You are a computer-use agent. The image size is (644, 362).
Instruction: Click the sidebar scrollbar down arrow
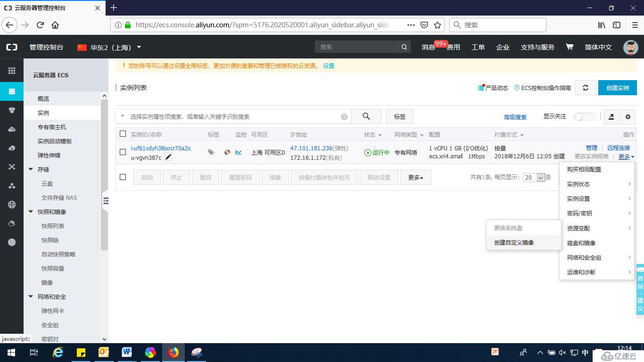click(105, 339)
